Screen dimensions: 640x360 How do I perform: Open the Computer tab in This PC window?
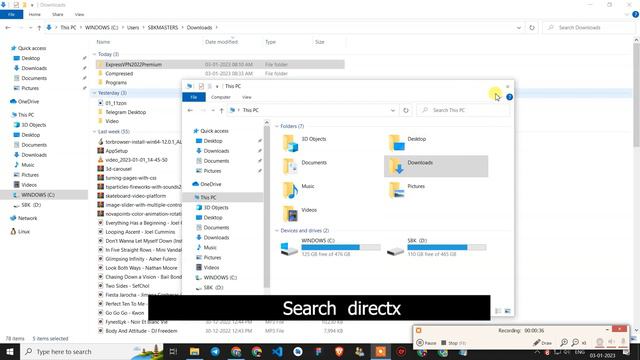coord(221,97)
